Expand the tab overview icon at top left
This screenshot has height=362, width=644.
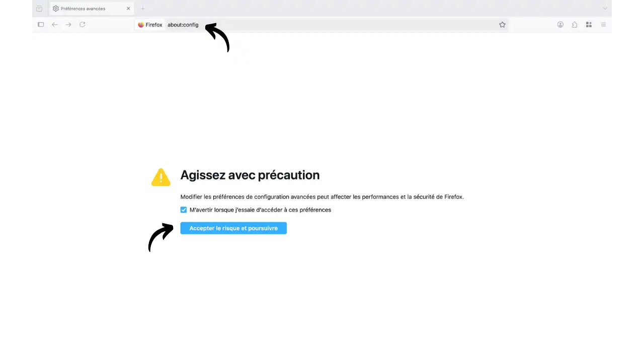pyautogui.click(x=39, y=8)
